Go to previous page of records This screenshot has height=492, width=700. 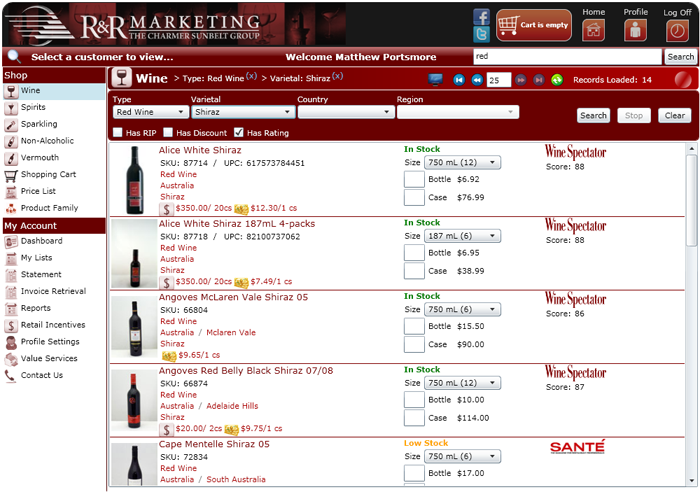click(477, 80)
